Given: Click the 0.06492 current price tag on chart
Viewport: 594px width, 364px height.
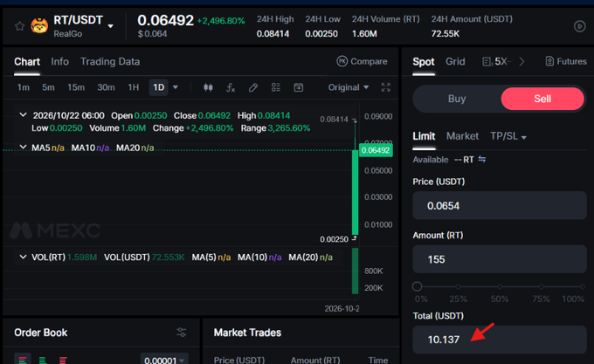Looking at the screenshot, I should tap(376, 150).
